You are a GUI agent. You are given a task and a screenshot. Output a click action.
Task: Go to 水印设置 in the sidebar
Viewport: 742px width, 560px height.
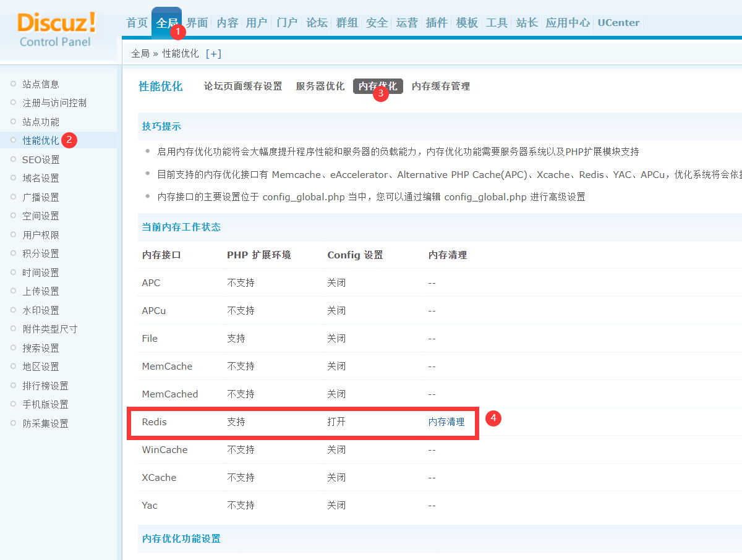pyautogui.click(x=41, y=310)
